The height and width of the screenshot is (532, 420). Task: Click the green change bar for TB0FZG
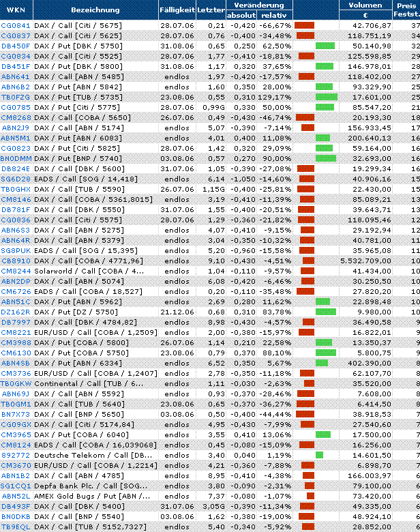tap(327, 97)
